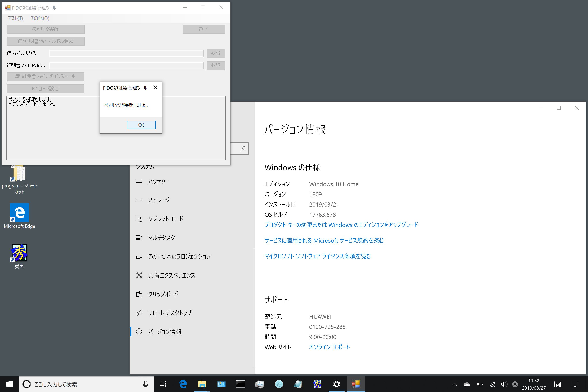Open the FIDO認証器管理ツール icon on taskbar
This screenshot has width=588, height=392.
pos(356,384)
